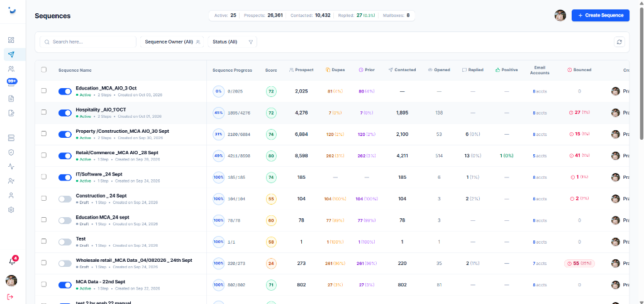Click the Prospect column header

301,70
